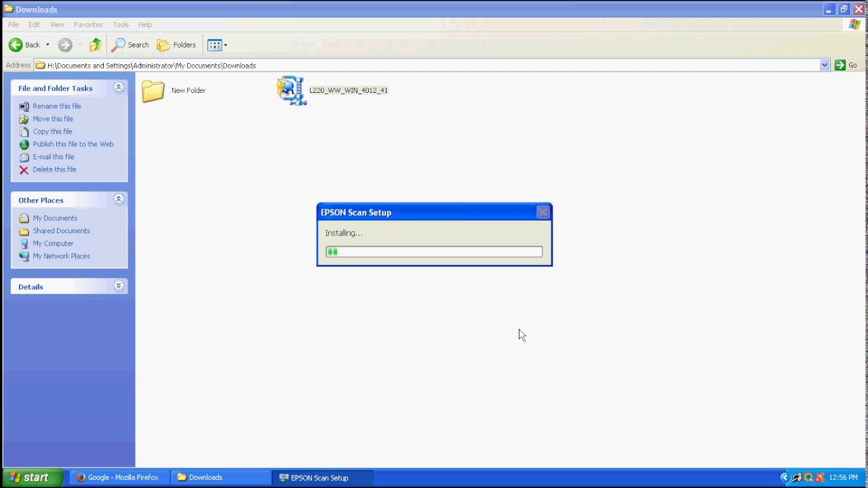Screen dimensions: 868x488
Task: Collapse the Other Places panel
Action: [x=119, y=199]
